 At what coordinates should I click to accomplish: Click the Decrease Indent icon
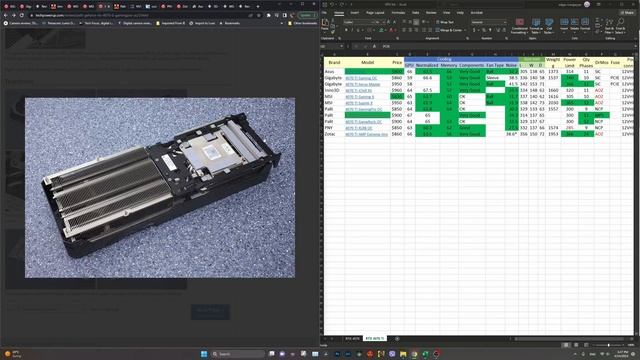pyautogui.click(x=424, y=30)
